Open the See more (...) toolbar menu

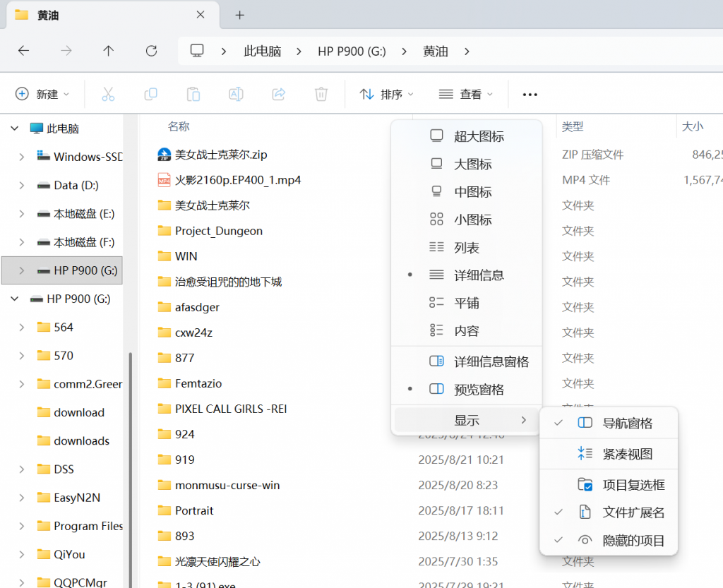pos(530,93)
